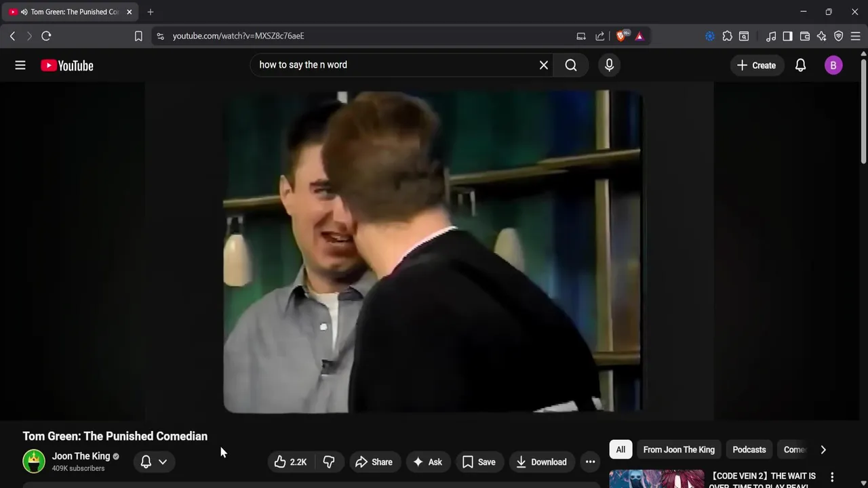Like the video (2.2K)
Viewport: 868px width, 488px height.
(290, 462)
